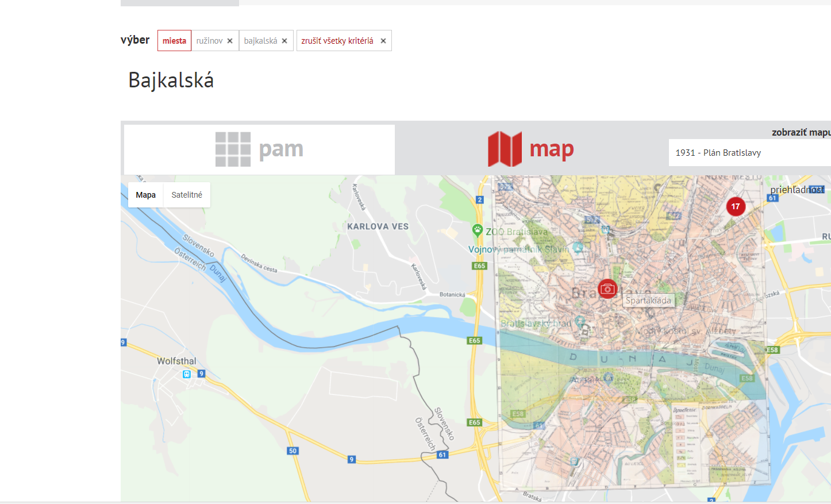This screenshot has height=504, width=831.
Task: Click the red folded map icon
Action: (x=505, y=149)
